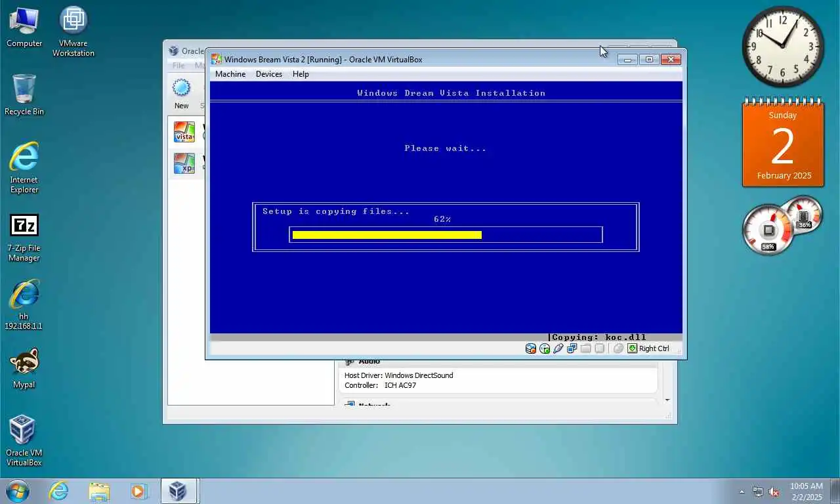Click the Windows Dream Vista Installation header
This screenshot has height=504, width=840.
[x=451, y=93]
